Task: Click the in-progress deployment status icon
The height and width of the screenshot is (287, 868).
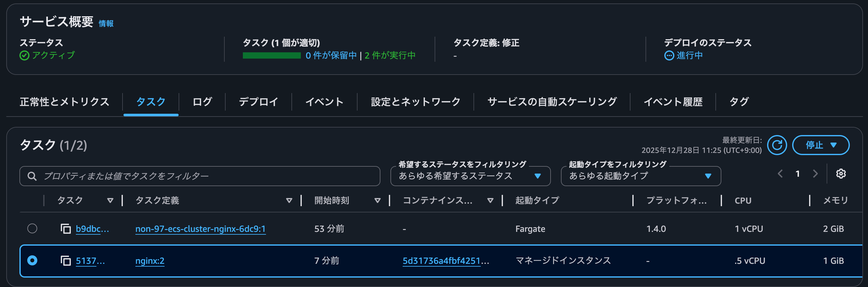Action: [669, 55]
